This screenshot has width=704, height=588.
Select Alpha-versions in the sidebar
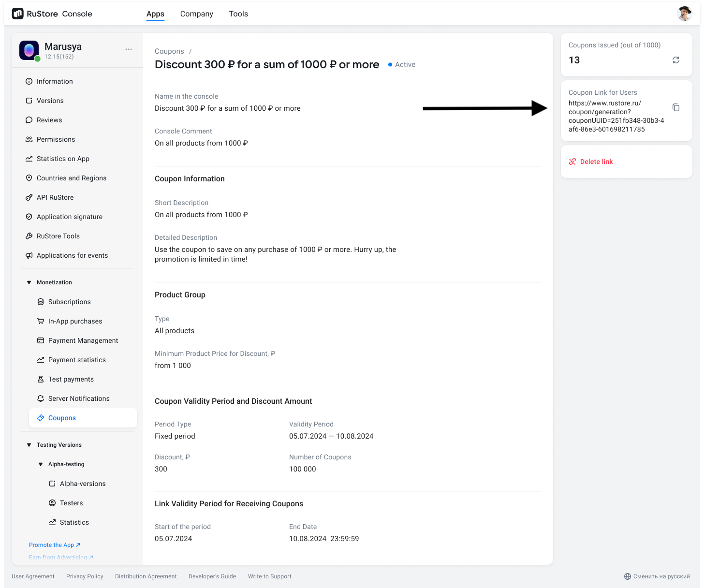point(82,484)
